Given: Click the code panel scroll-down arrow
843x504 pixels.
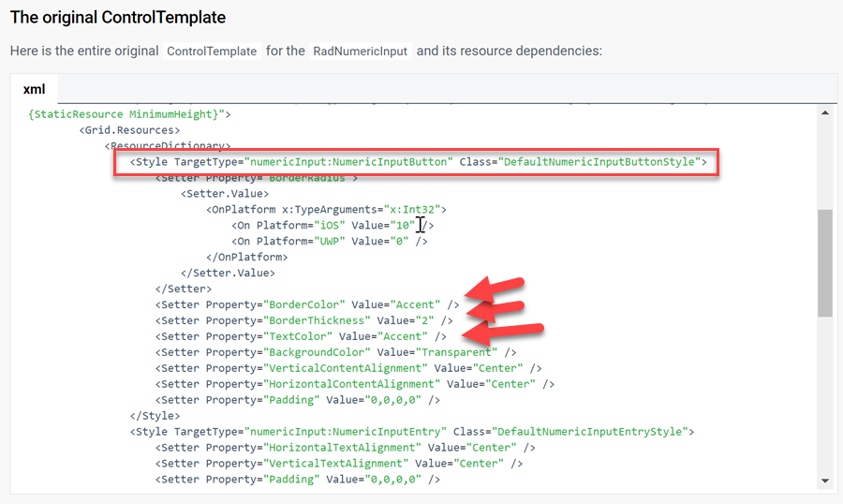Looking at the screenshot, I should pyautogui.click(x=824, y=481).
